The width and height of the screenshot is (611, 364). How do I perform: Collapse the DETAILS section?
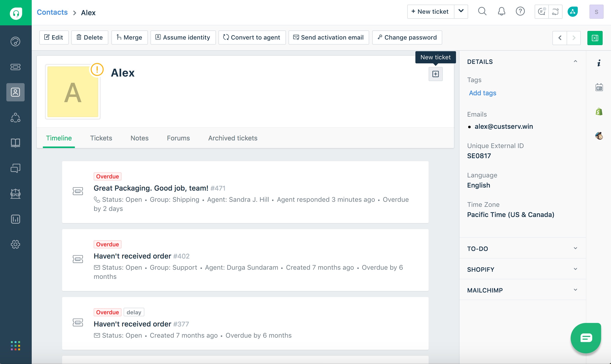[575, 62]
